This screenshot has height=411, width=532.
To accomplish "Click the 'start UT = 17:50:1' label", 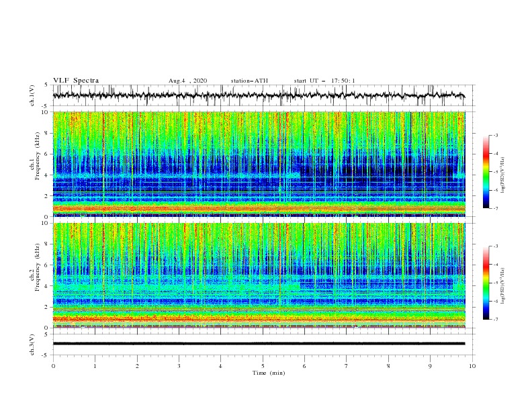I will (324, 81).
